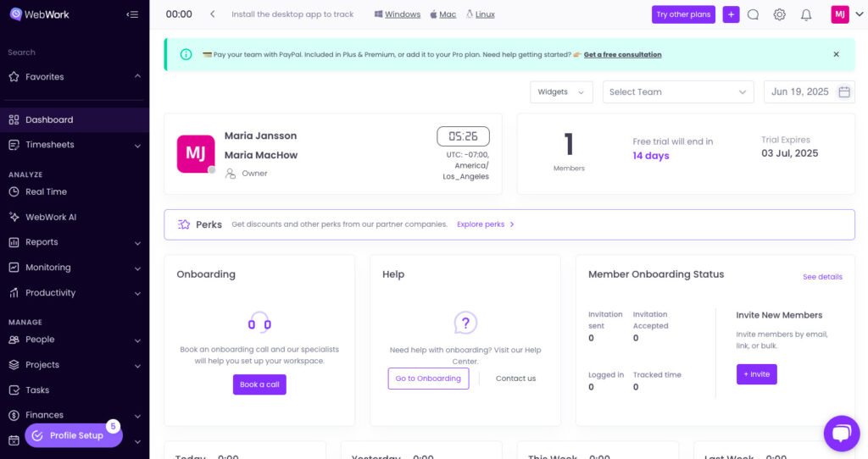The width and height of the screenshot is (868, 459).
Task: Click the MJ avatar in top bar
Action: 840,14
